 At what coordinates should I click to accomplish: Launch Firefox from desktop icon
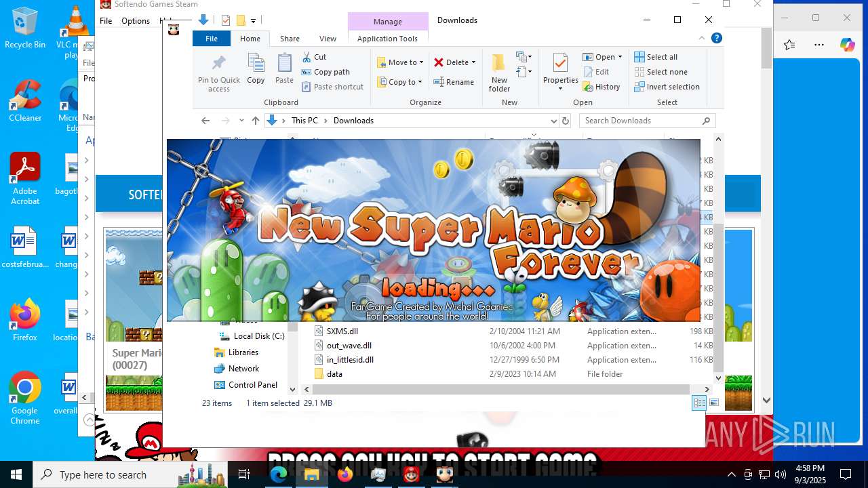25,320
